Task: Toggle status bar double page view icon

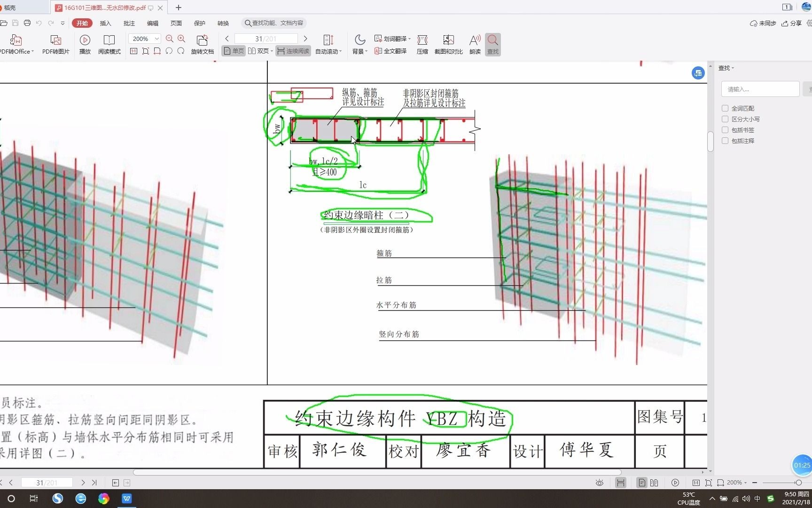Action: click(654, 483)
